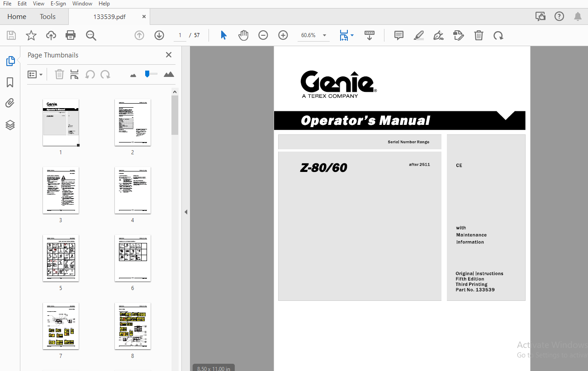Close the Page Thumbnails panel
The width and height of the screenshot is (588, 371).
pos(169,55)
